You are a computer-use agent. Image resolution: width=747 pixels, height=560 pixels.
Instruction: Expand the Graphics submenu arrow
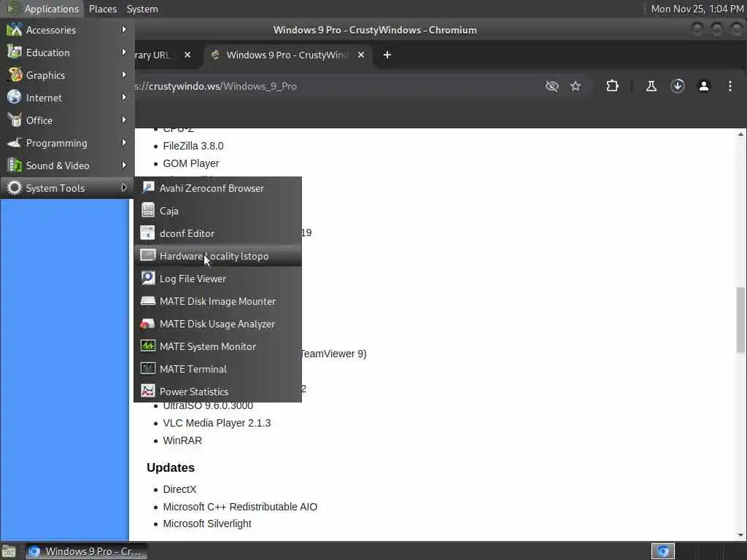[x=124, y=75]
